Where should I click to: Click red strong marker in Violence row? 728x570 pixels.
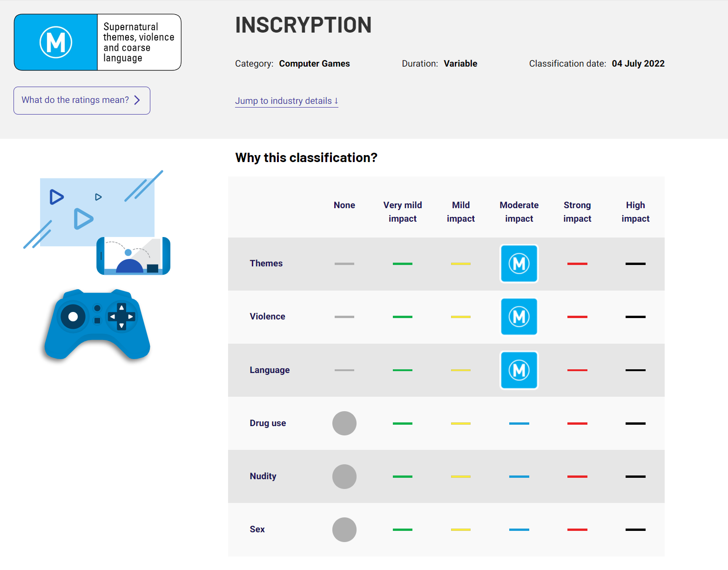tap(577, 317)
